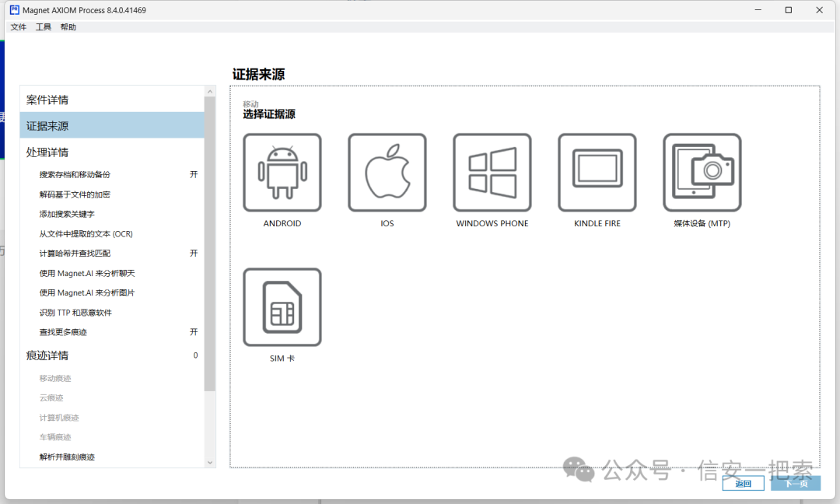Screen dimensions: 840x504
Task: Click the 开 status beside 搜索存档和移动备份
Action: coord(194,174)
